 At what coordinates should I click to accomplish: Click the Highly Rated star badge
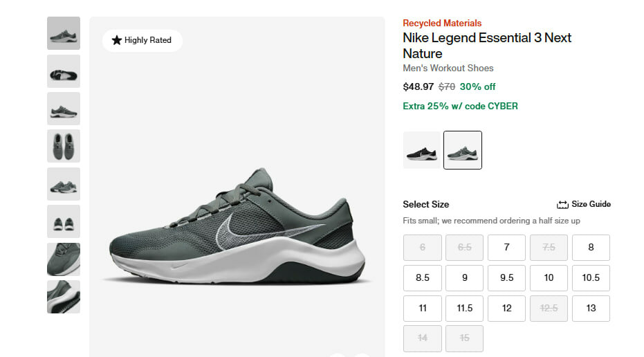click(x=142, y=40)
